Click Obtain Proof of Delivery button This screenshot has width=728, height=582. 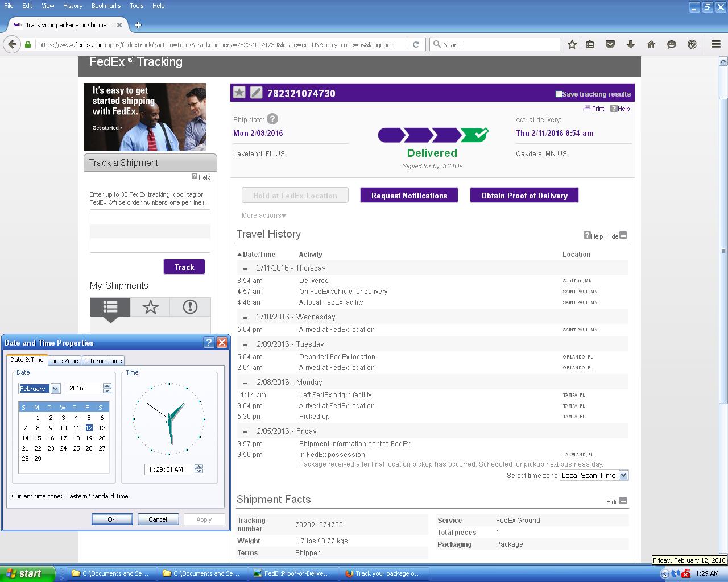(524, 196)
